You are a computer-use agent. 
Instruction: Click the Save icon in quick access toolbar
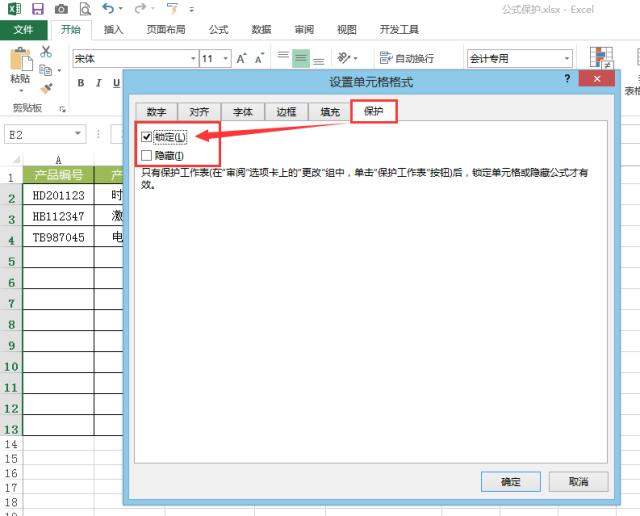pyautogui.click(x=38, y=9)
